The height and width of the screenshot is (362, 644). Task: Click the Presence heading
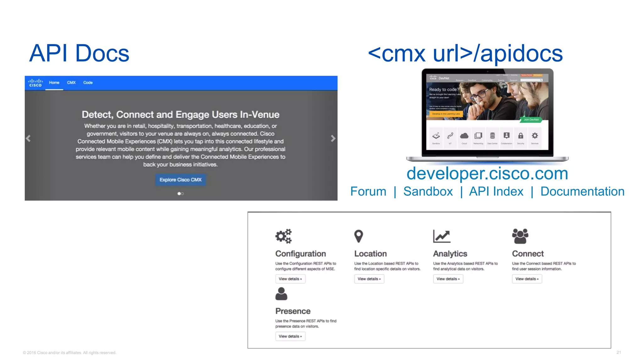tap(293, 311)
